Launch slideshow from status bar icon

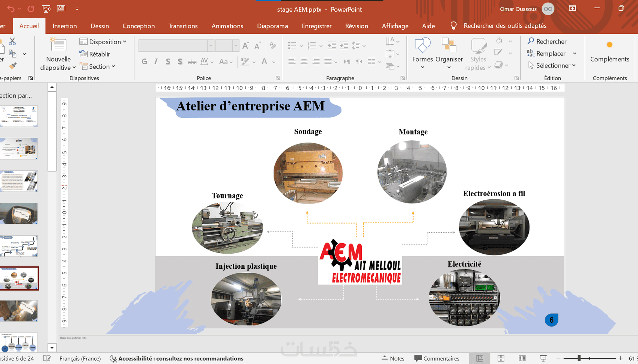543,358
